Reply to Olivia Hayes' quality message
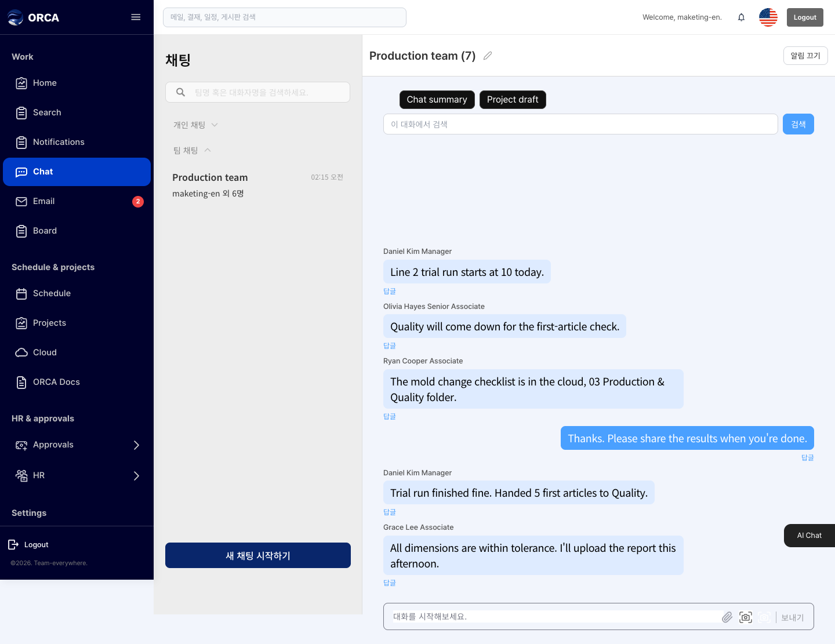The image size is (835, 644). click(390, 345)
